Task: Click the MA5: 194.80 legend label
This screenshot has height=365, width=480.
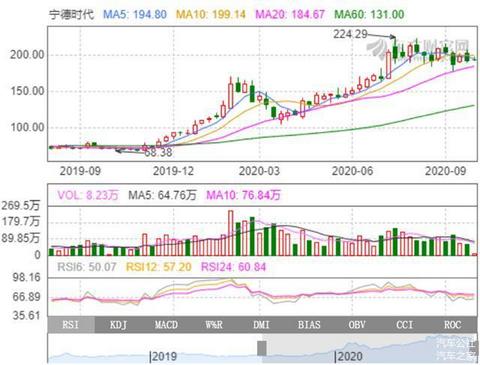Action: tap(135, 14)
